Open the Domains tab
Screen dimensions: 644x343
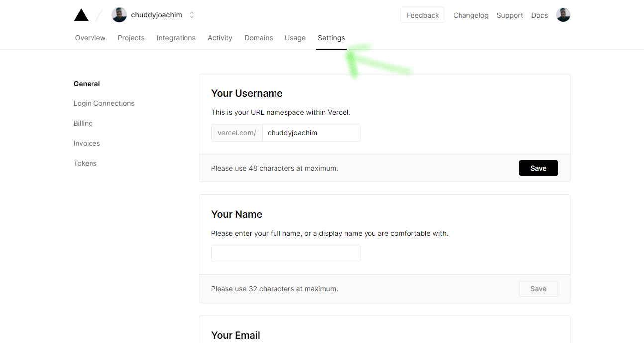[x=258, y=38]
